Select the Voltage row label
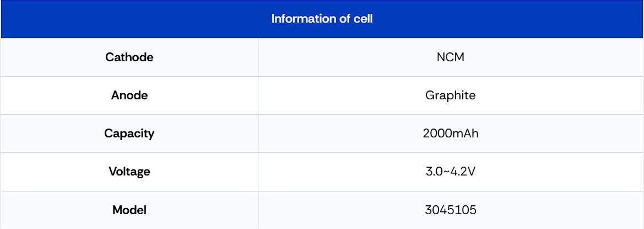Image resolution: width=644 pixels, height=229 pixels. [x=129, y=172]
